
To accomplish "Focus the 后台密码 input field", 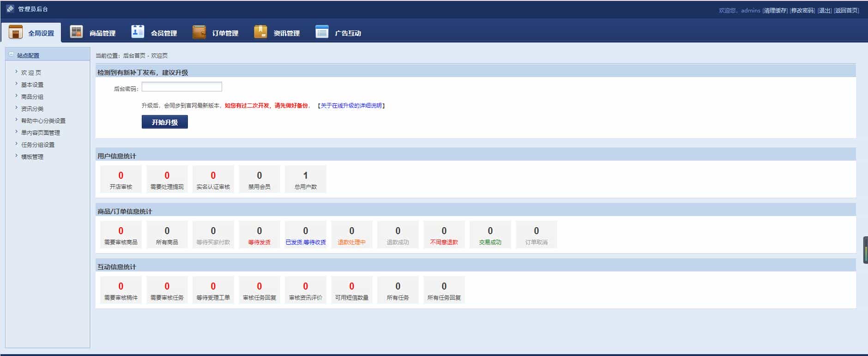I will pos(182,87).
